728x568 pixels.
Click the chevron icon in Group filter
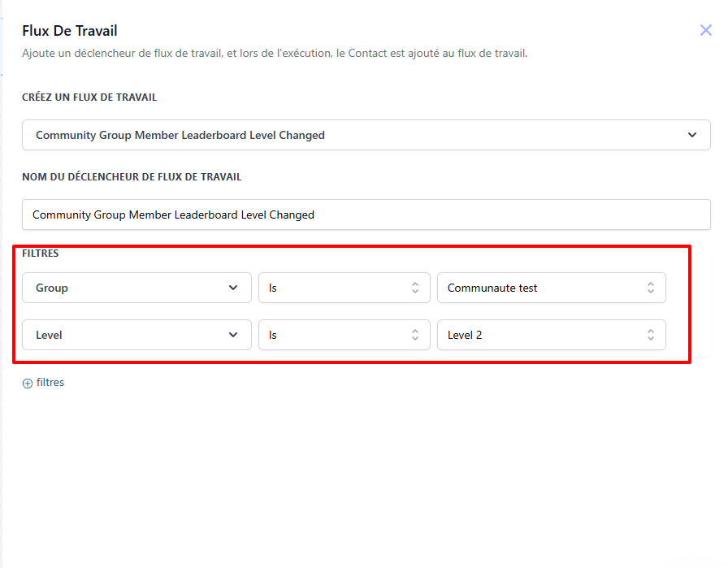tap(233, 288)
